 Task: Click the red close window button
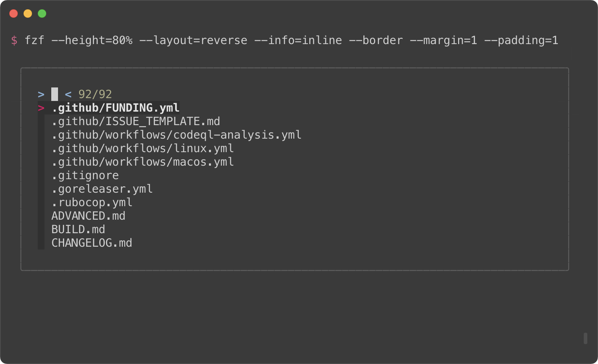pyautogui.click(x=14, y=14)
